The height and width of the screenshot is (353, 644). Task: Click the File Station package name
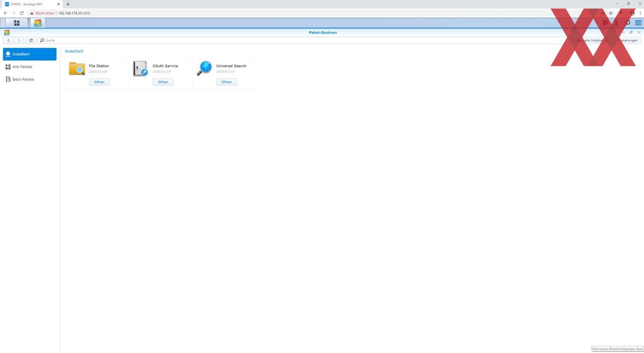point(99,66)
